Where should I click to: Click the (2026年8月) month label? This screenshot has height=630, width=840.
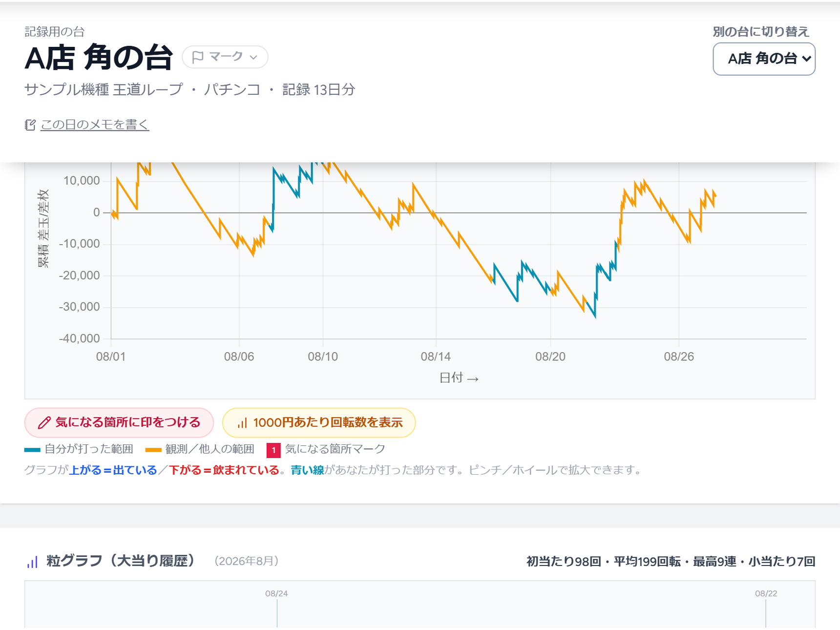tap(247, 561)
